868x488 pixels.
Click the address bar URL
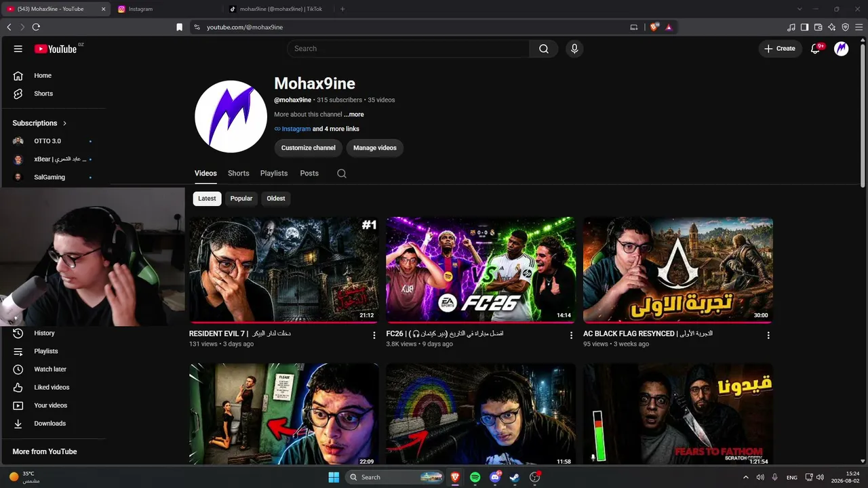(245, 27)
